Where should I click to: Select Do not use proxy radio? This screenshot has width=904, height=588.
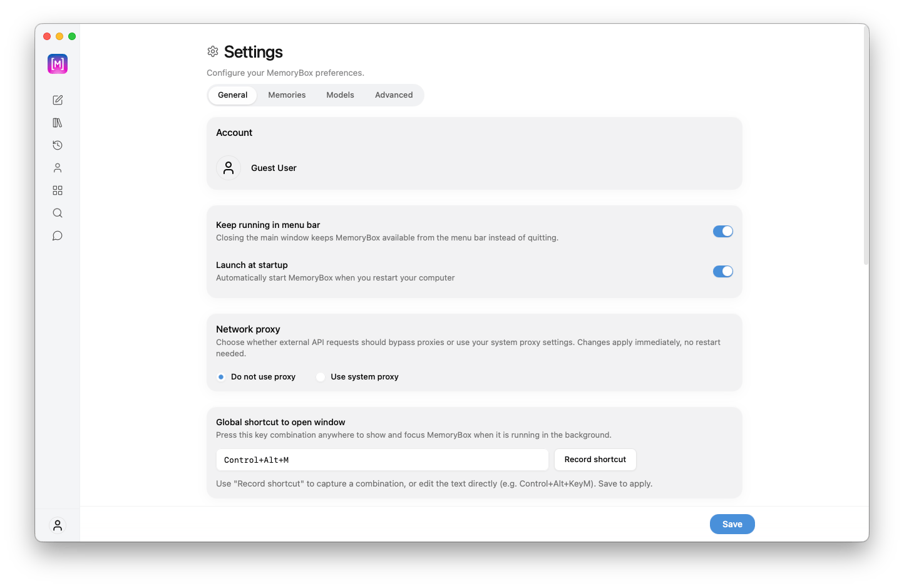click(x=221, y=377)
